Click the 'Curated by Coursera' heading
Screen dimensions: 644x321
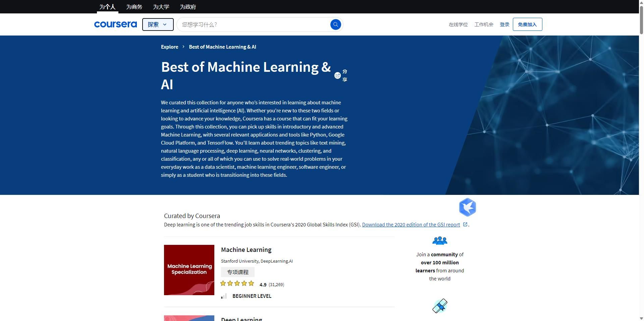click(x=192, y=216)
